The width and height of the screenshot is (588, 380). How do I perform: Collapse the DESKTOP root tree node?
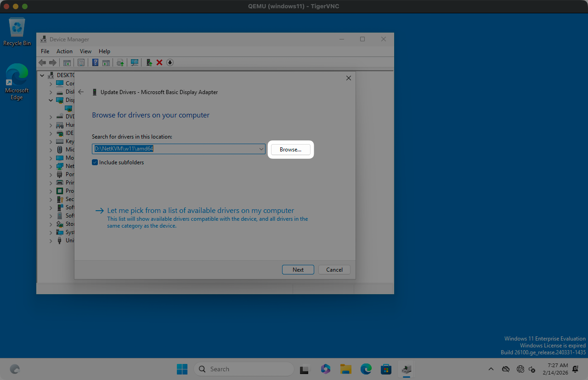click(43, 75)
